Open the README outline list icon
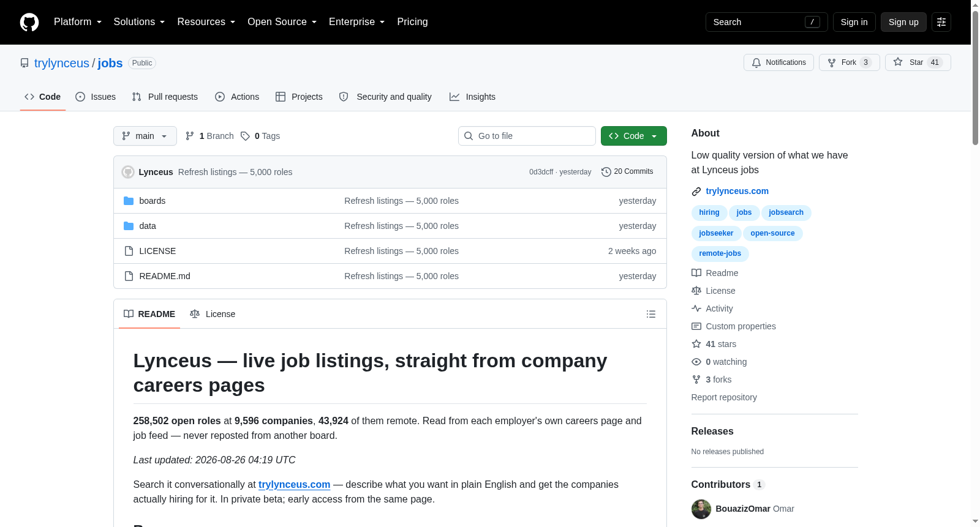Viewport: 980px width, 527px height. click(x=651, y=314)
